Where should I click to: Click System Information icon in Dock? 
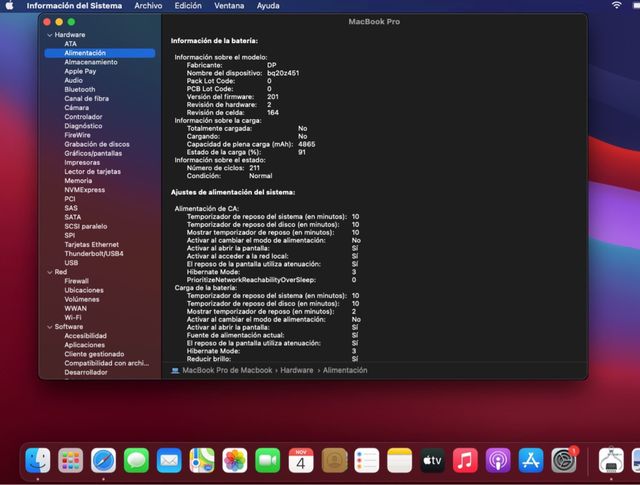[x=611, y=460]
